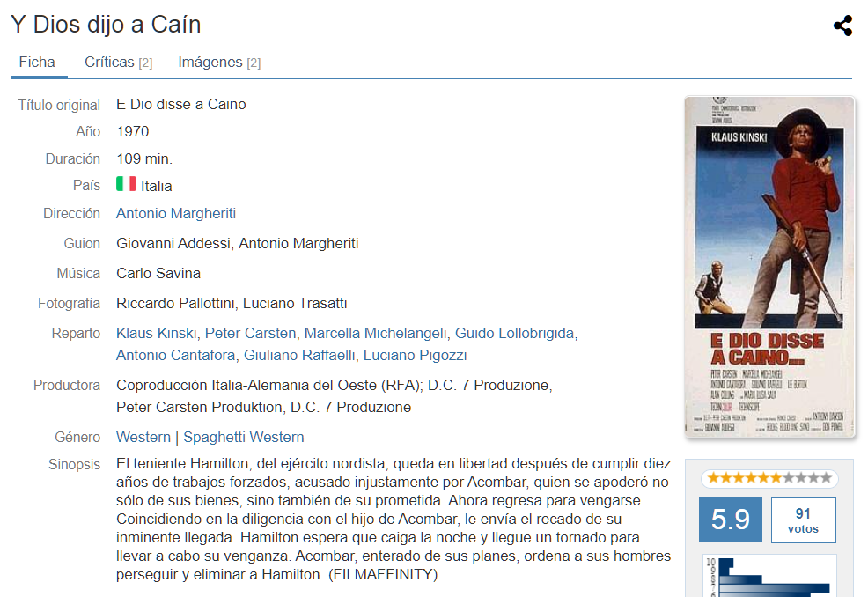Image resolution: width=868 pixels, height=597 pixels.
Task: Open the 91 votos box
Action: coord(803,520)
